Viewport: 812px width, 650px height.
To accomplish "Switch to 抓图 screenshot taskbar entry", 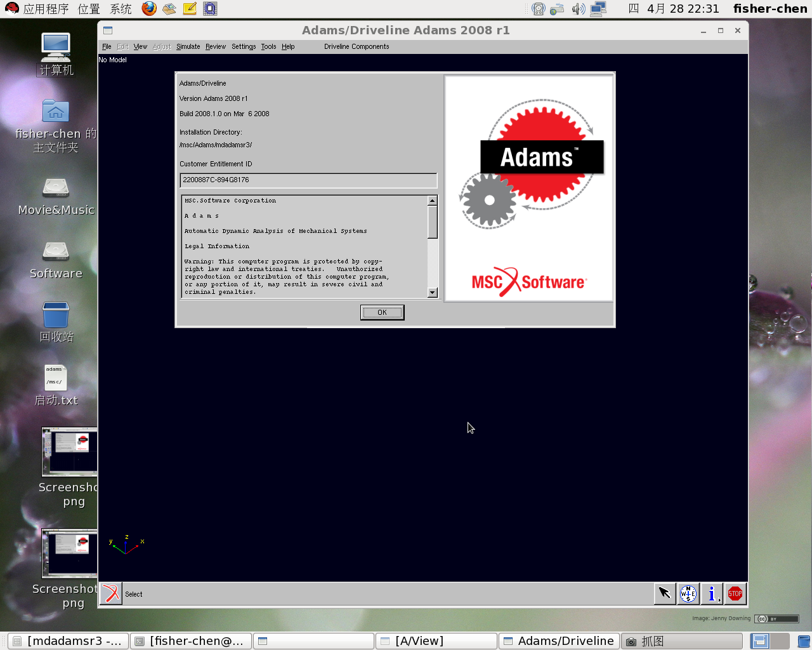I will (x=682, y=641).
